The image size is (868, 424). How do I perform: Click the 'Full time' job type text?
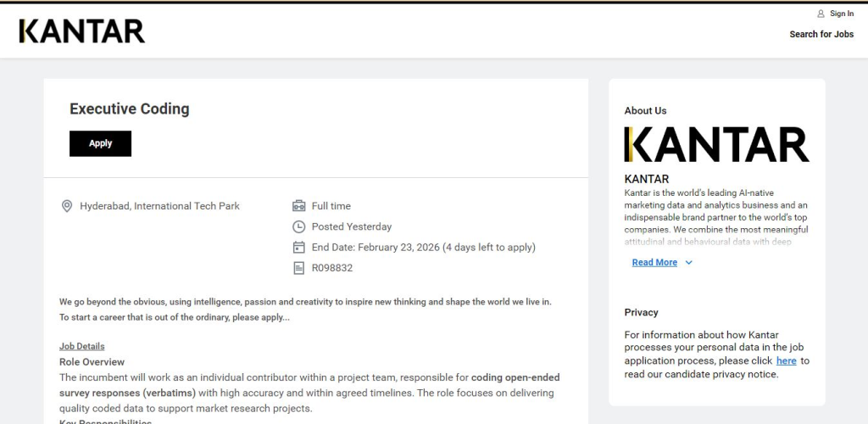click(331, 206)
